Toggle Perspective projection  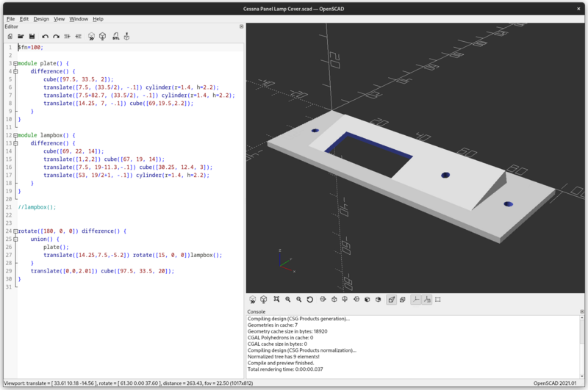point(392,300)
